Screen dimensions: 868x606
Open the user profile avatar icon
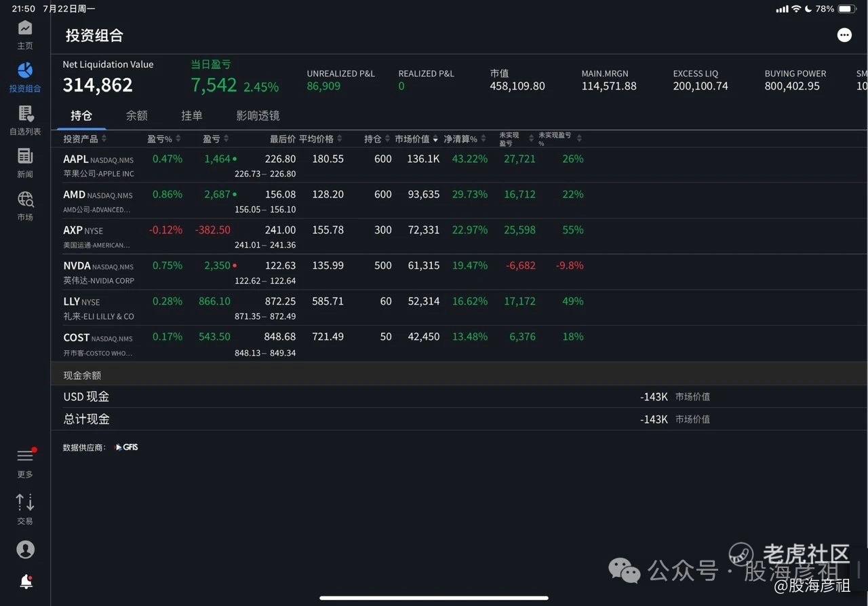(x=25, y=549)
